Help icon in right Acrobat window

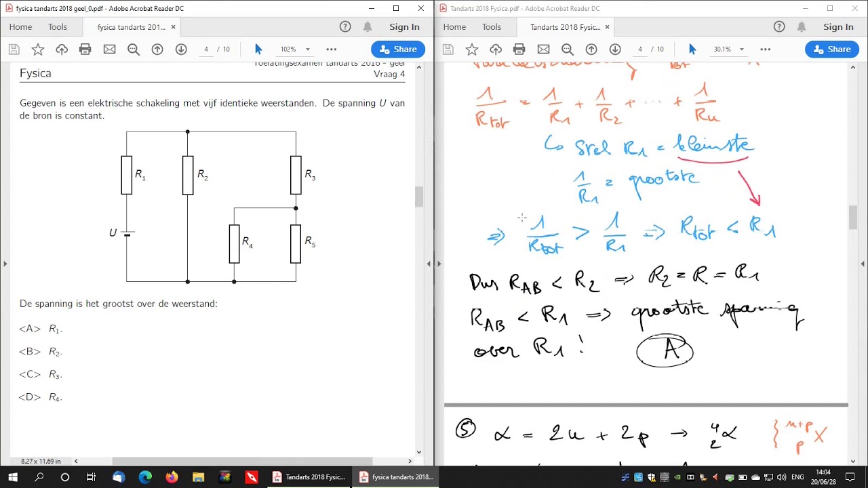pyautogui.click(x=779, y=27)
